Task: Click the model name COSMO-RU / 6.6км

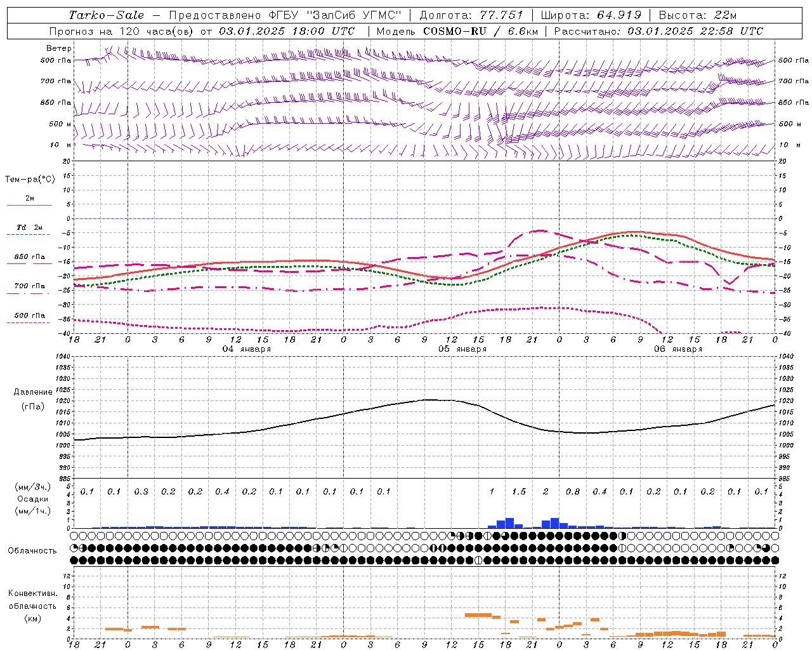Action: point(480,31)
